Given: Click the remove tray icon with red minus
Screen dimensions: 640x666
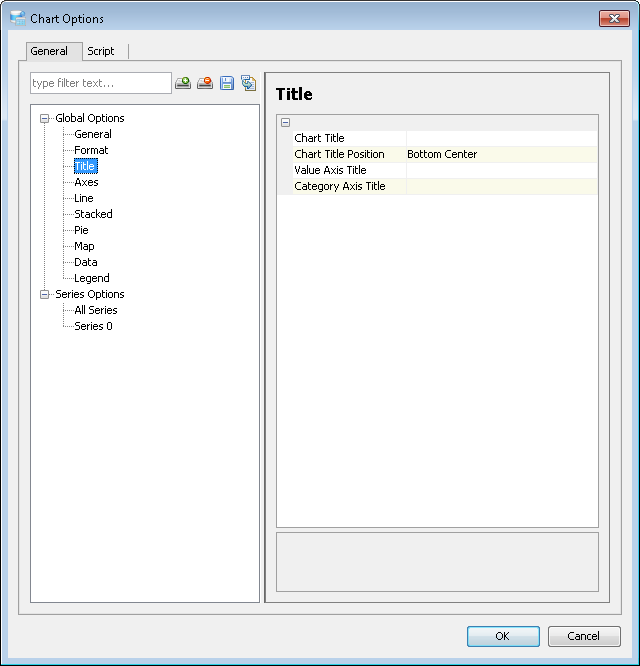Looking at the screenshot, I should click(205, 83).
